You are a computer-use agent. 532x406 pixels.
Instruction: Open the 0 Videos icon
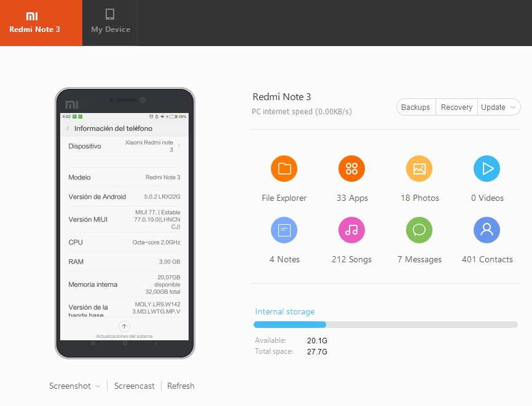point(487,168)
